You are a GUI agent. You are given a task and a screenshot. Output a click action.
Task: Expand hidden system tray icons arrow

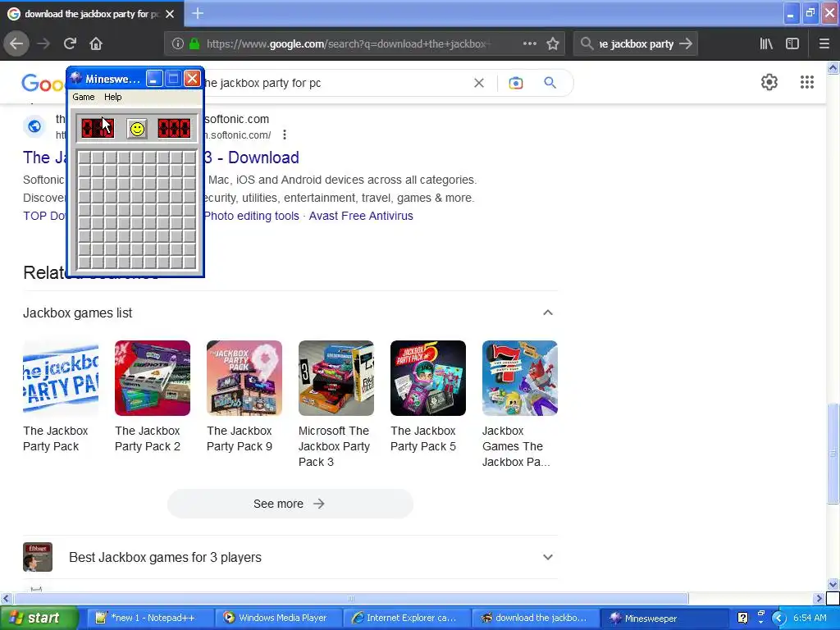(778, 619)
